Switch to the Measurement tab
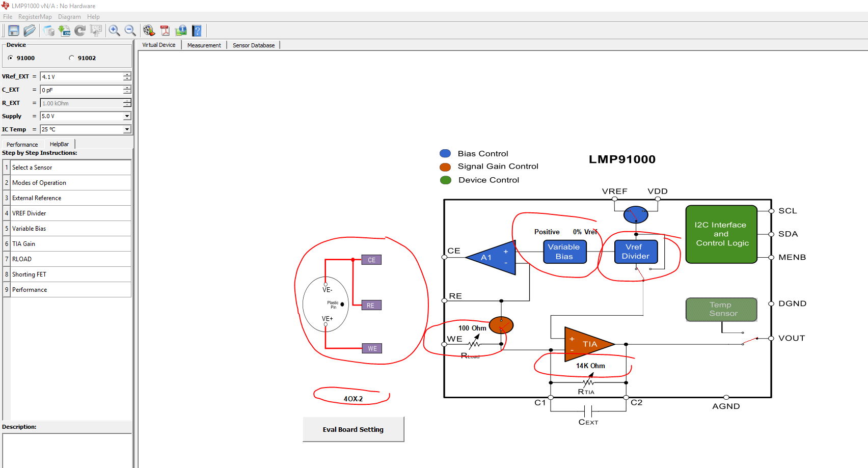This screenshot has height=468, width=868. pyautogui.click(x=204, y=45)
